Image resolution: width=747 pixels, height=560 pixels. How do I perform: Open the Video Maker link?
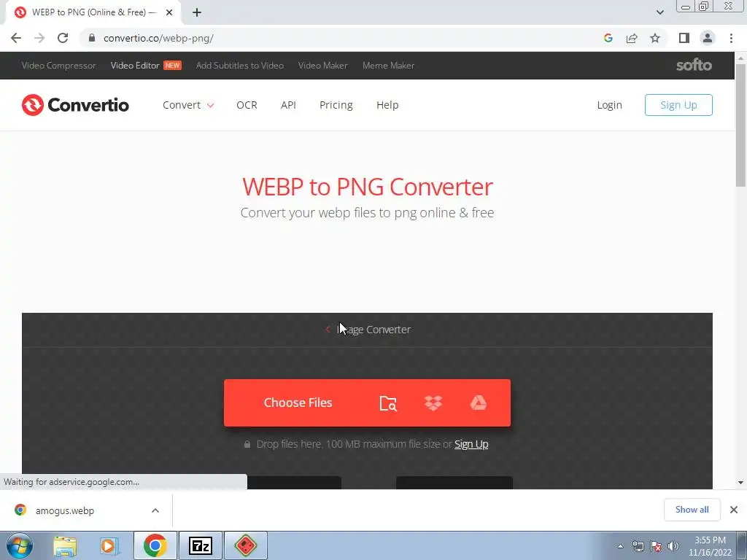pyautogui.click(x=322, y=66)
